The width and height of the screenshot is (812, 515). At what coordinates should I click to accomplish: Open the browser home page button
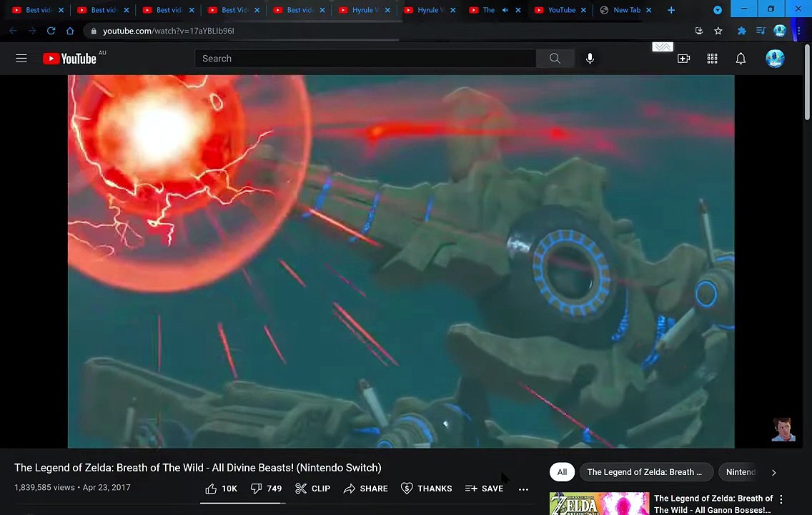[x=70, y=31]
